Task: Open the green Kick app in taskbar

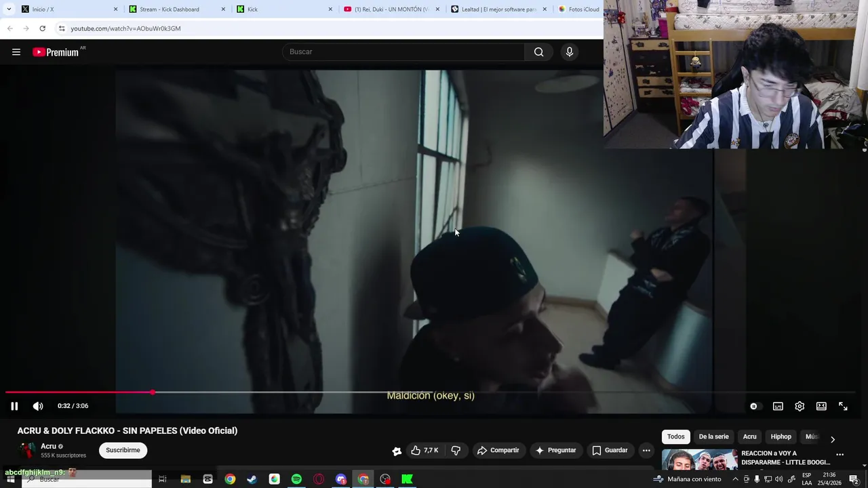Action: (407, 479)
